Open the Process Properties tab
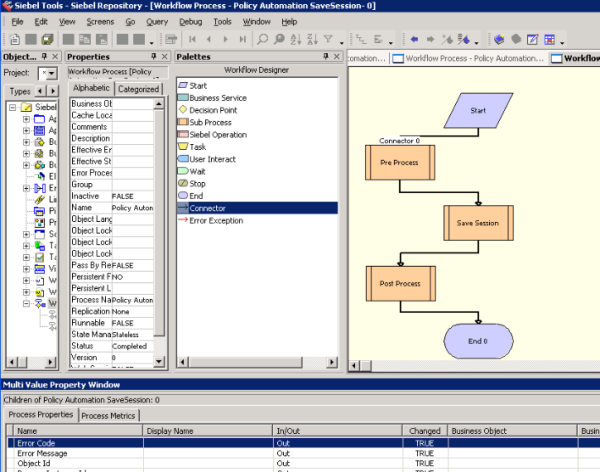The width and height of the screenshot is (600, 472). [x=41, y=415]
